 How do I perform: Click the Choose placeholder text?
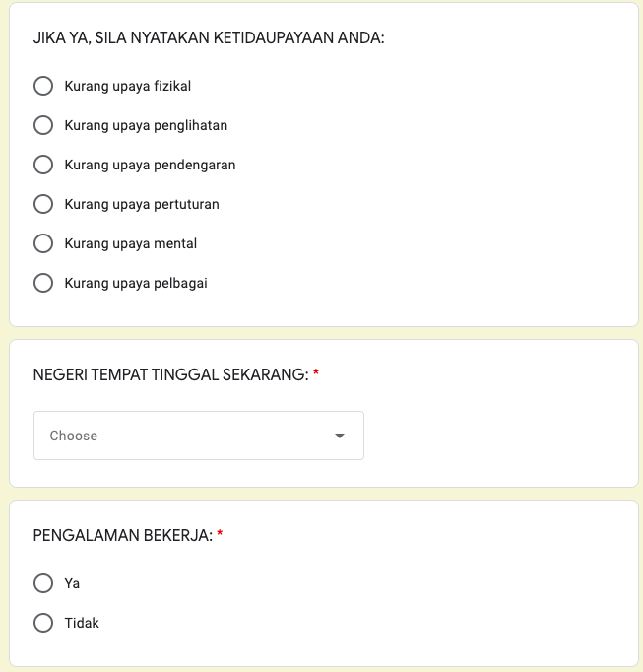click(74, 436)
